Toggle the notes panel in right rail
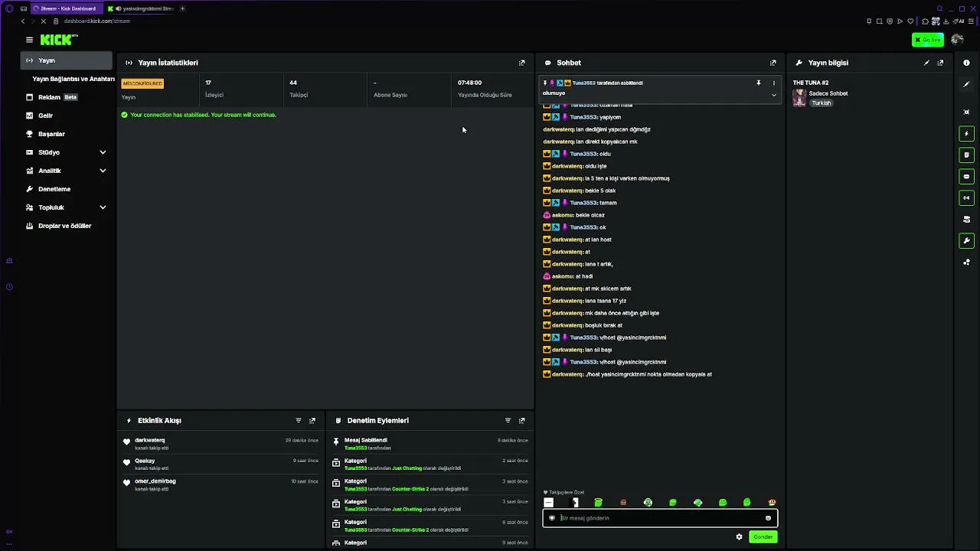 click(966, 155)
